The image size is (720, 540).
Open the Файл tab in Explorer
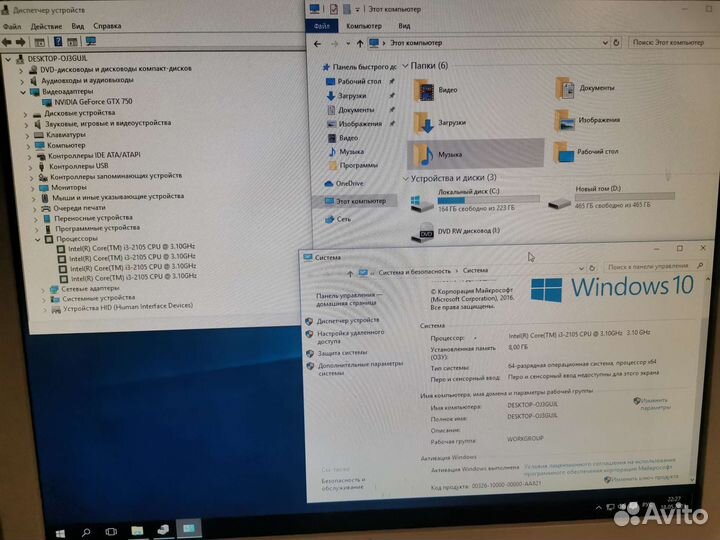click(x=322, y=26)
